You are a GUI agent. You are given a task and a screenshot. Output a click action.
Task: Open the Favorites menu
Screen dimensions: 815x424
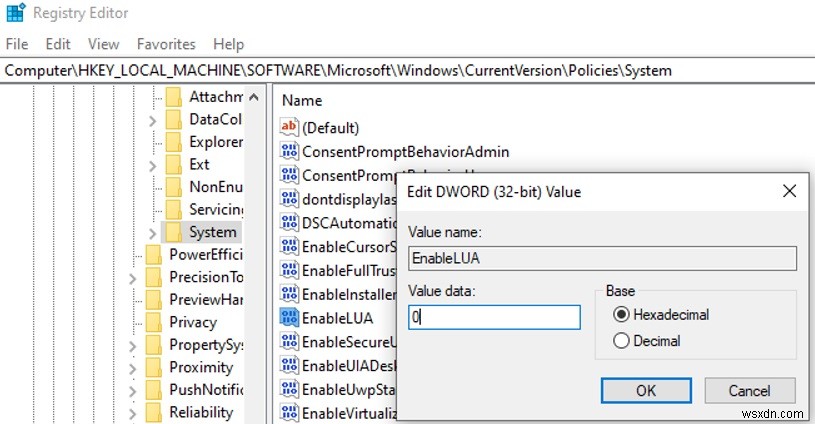click(166, 44)
